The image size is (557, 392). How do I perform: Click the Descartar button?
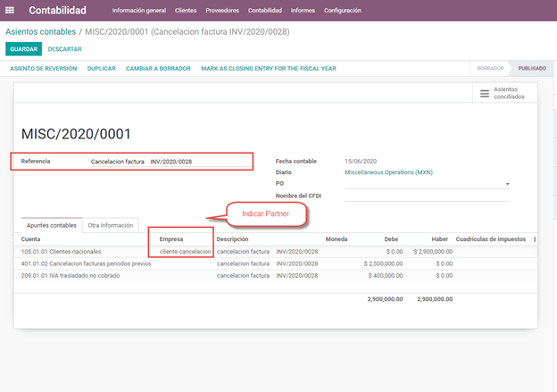[x=64, y=49]
